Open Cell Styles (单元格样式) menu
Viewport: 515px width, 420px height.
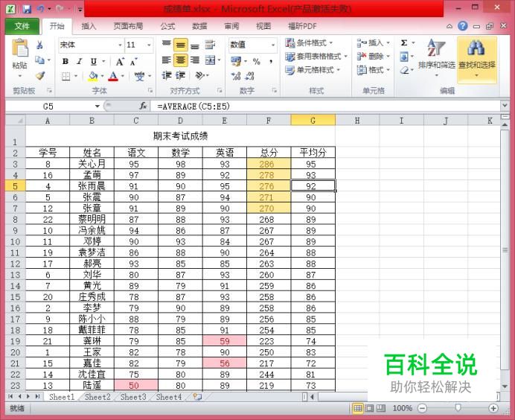(x=313, y=70)
